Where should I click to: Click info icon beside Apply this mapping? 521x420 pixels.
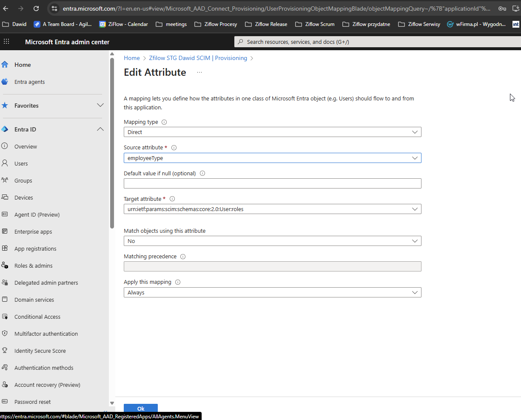click(178, 282)
